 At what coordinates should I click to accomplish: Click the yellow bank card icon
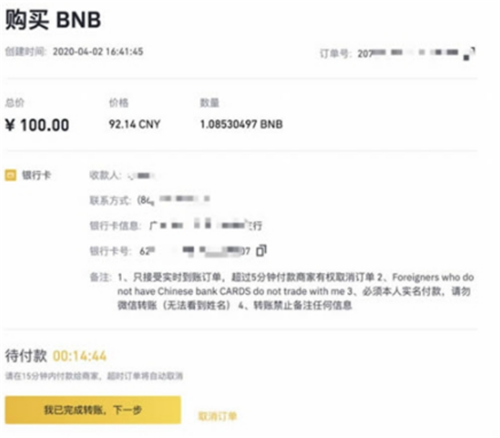coord(10,175)
